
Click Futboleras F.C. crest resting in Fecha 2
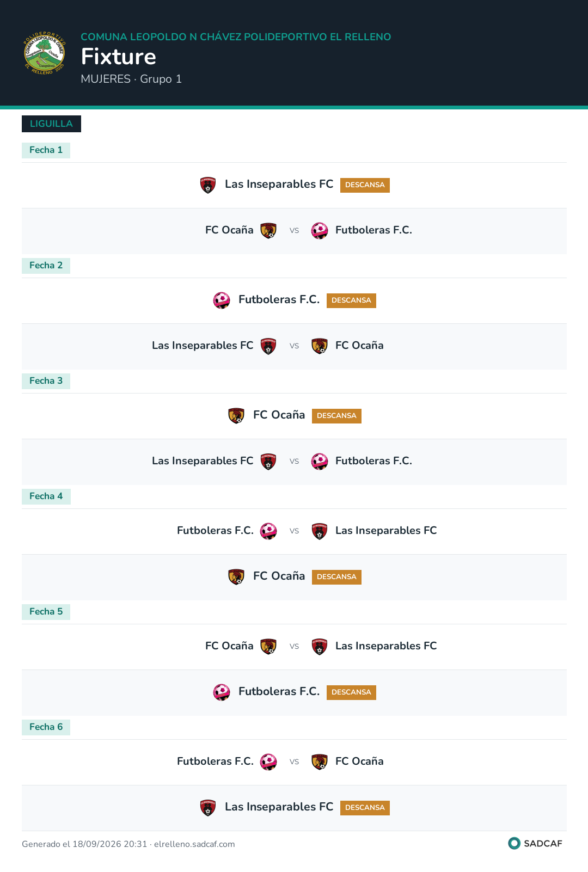(222, 300)
